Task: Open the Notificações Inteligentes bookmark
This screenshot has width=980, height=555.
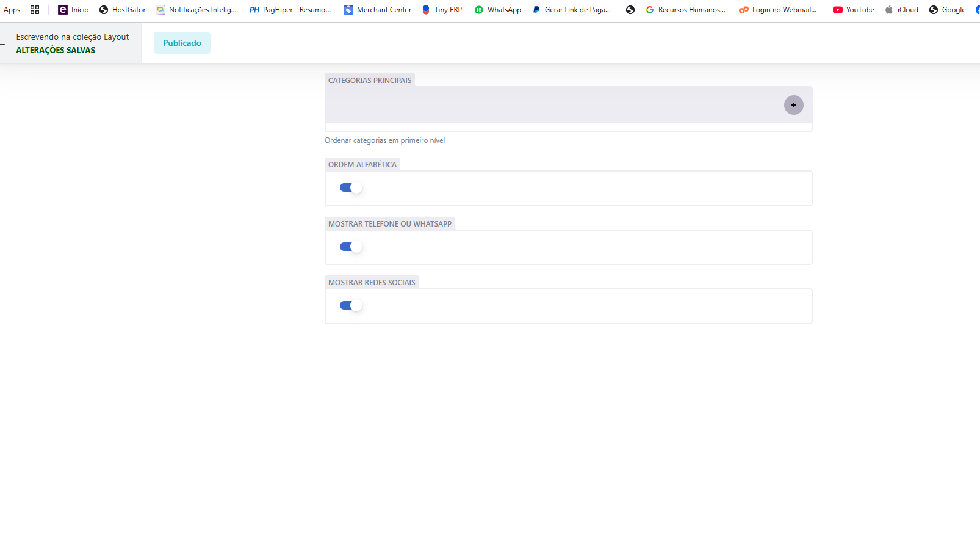Action: click(196, 10)
